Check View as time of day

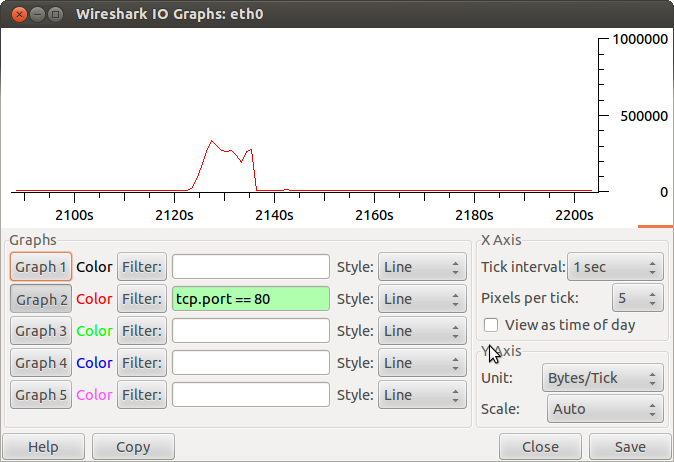point(491,325)
